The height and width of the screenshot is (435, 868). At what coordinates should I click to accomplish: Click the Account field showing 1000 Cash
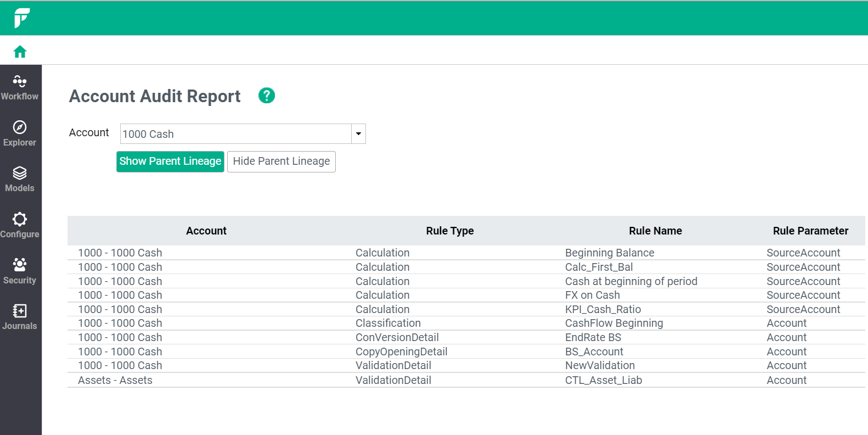pos(236,134)
